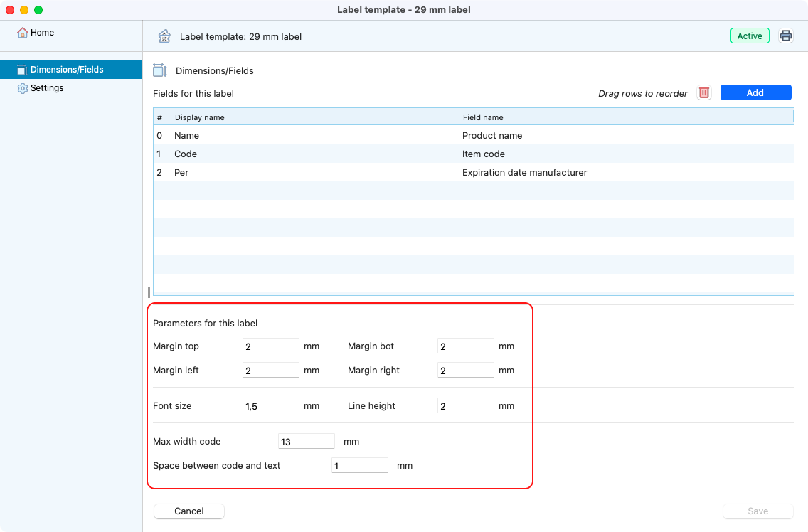The image size is (808, 532).
Task: Click the Margin right input field
Action: click(465, 370)
